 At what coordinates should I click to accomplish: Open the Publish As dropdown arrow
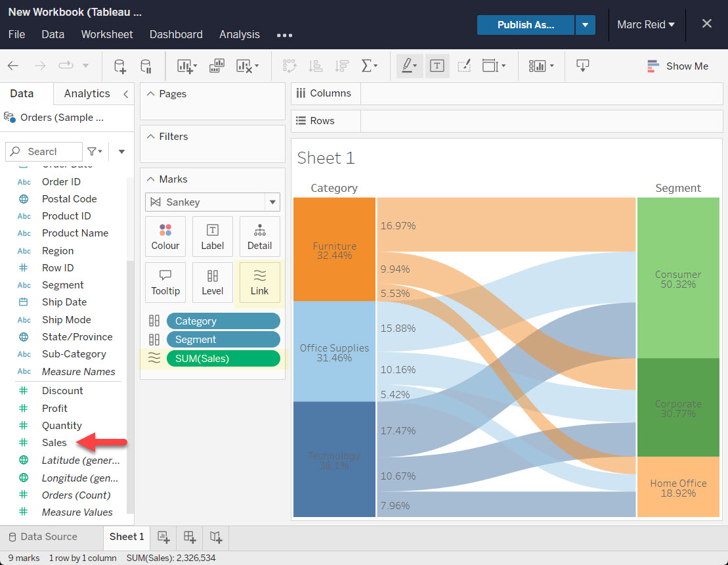[585, 25]
